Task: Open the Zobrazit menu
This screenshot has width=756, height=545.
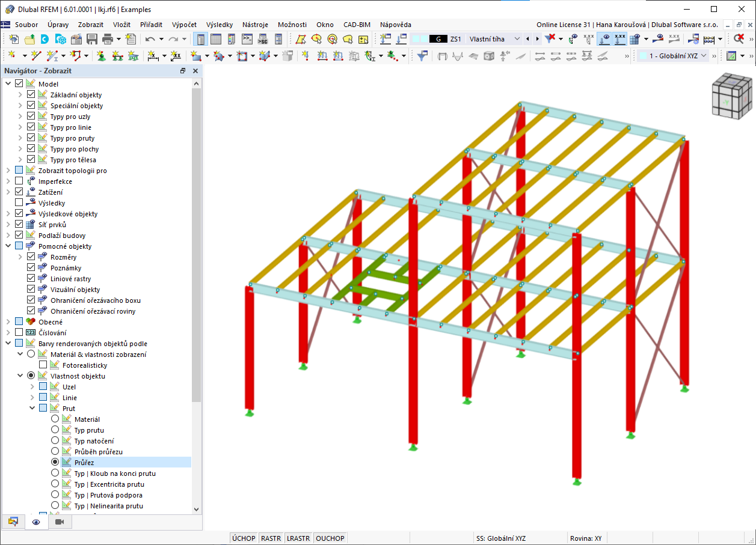Action: tap(91, 25)
